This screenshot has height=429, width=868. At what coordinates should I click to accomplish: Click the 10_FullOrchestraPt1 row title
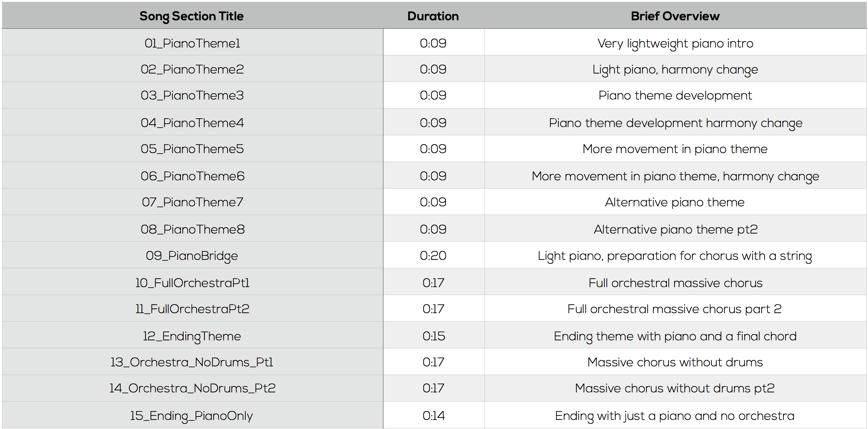tap(192, 282)
